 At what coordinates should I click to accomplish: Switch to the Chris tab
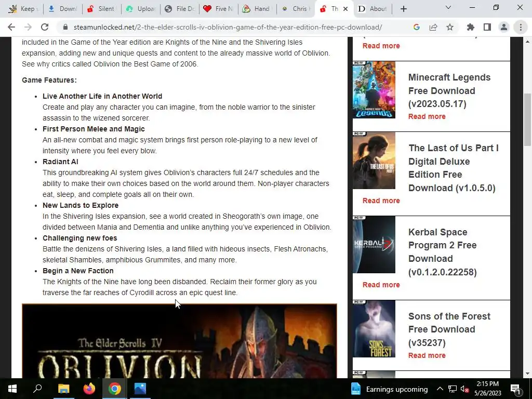coord(296,9)
